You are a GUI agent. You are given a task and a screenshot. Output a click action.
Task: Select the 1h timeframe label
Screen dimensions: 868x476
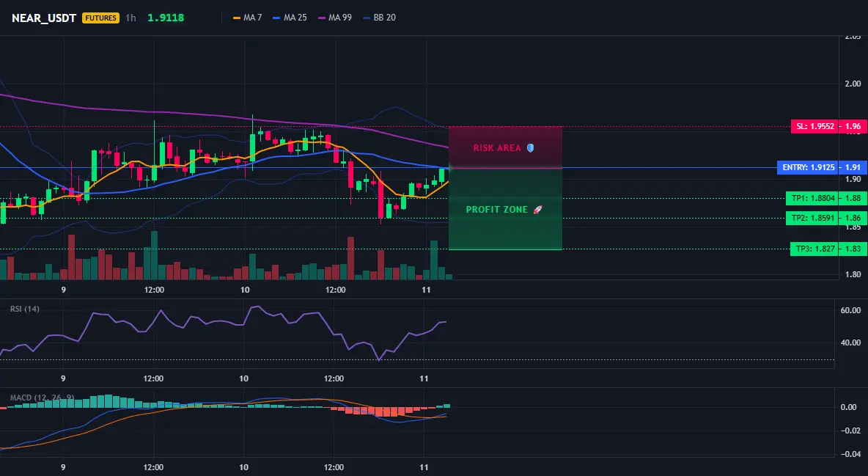130,18
